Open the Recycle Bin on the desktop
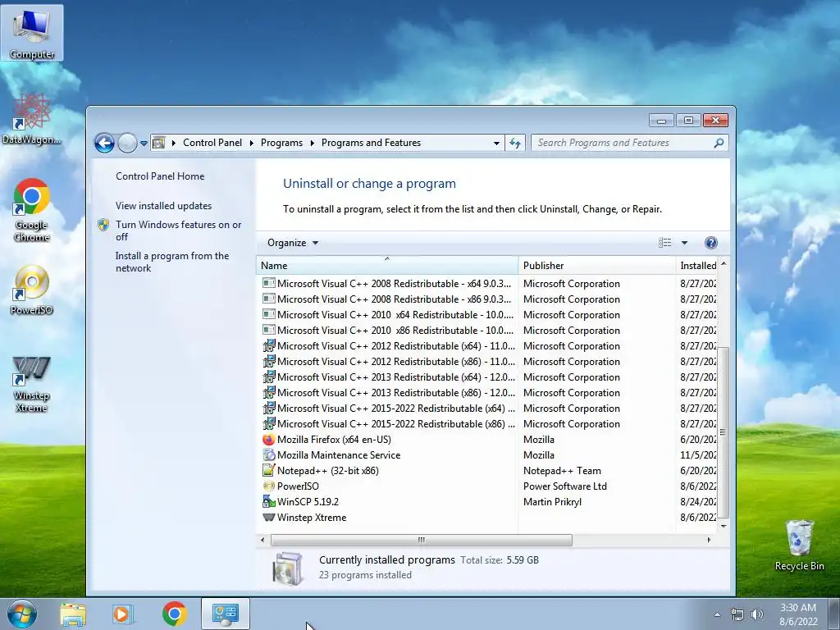This screenshot has width=840, height=630. 799,545
